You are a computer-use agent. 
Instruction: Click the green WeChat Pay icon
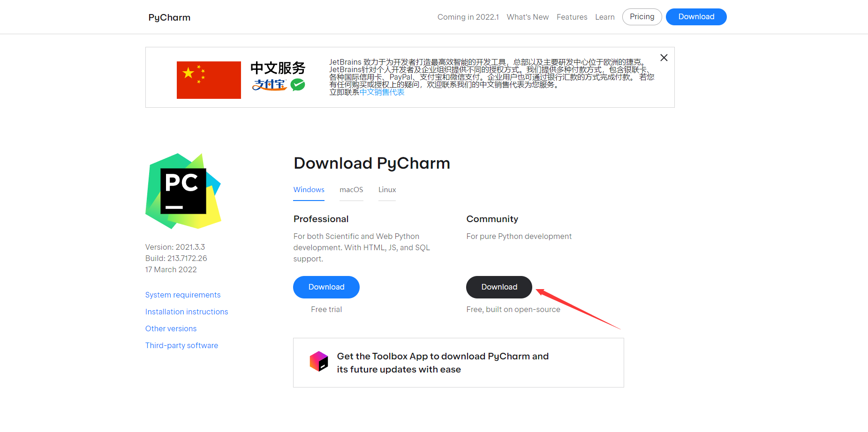pyautogui.click(x=298, y=85)
